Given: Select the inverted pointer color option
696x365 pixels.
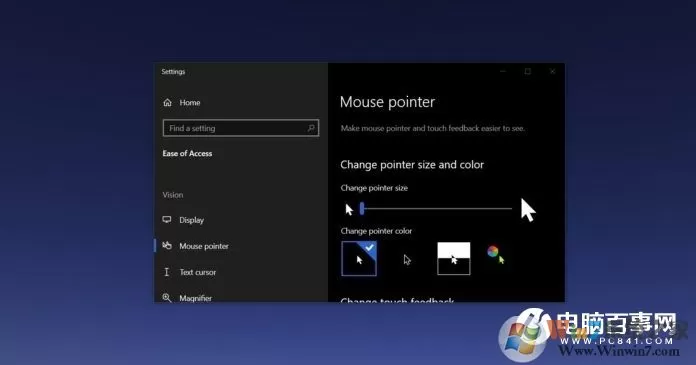Looking at the screenshot, I should [x=454, y=258].
